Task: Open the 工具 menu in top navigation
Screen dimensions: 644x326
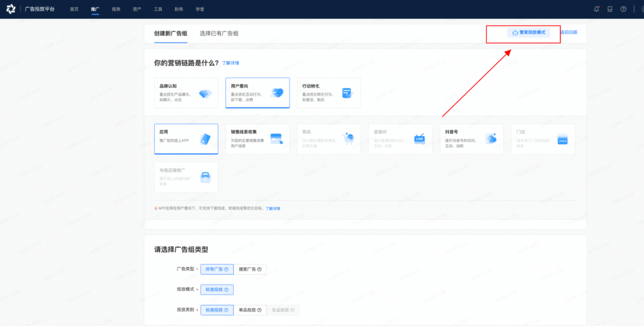Action: 158,9
